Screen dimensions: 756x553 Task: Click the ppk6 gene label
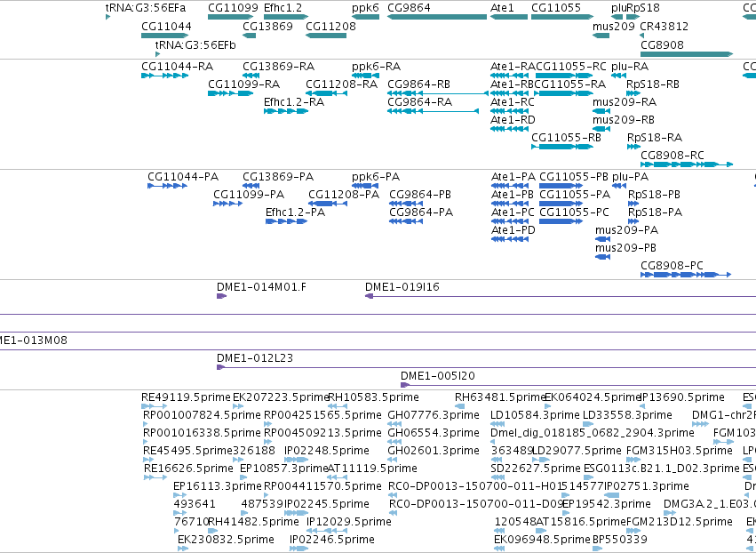coord(365,8)
